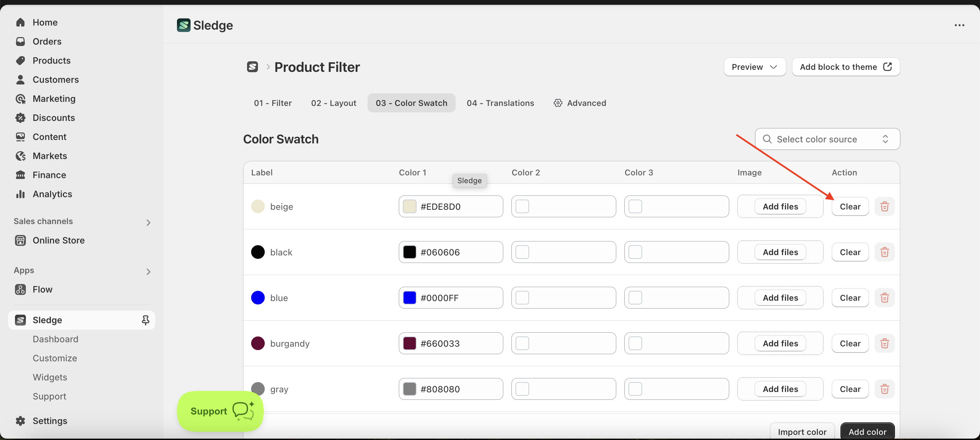
Task: Open the Online Store icon
Action: tap(20, 240)
